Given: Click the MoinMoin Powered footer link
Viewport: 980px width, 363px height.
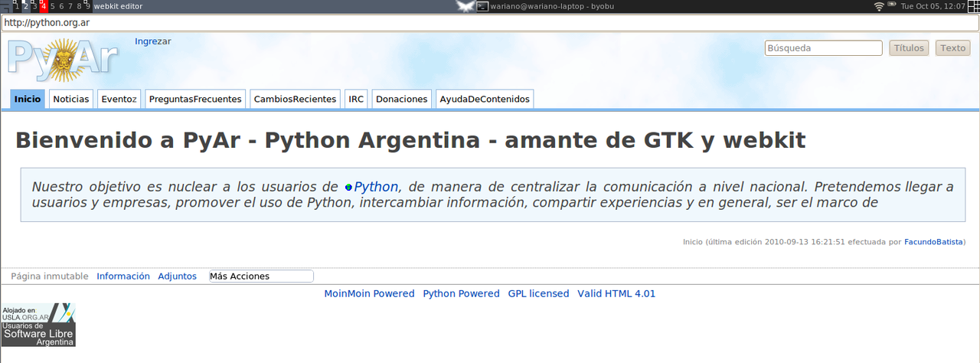Looking at the screenshot, I should 369,294.
